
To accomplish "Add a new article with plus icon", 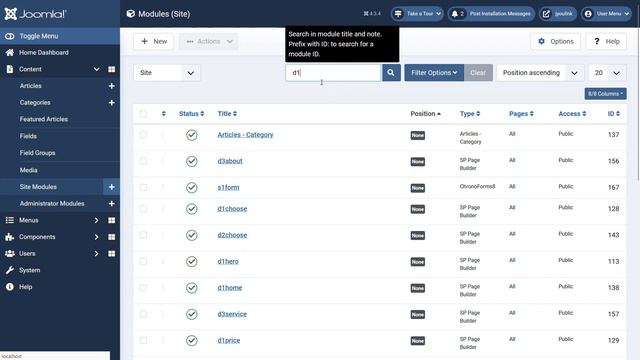I will (111, 86).
